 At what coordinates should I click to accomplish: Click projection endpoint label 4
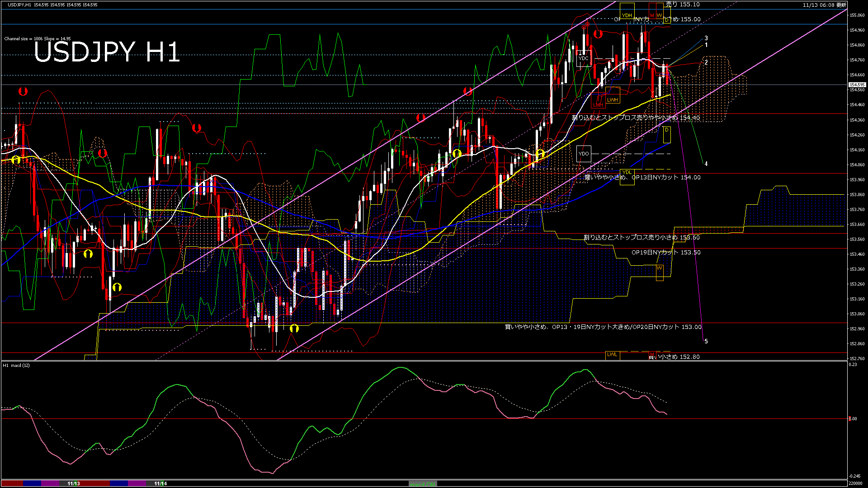(x=706, y=164)
